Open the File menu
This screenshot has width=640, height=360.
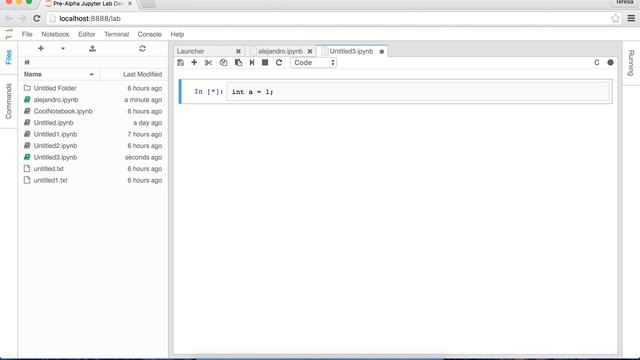pos(27,34)
